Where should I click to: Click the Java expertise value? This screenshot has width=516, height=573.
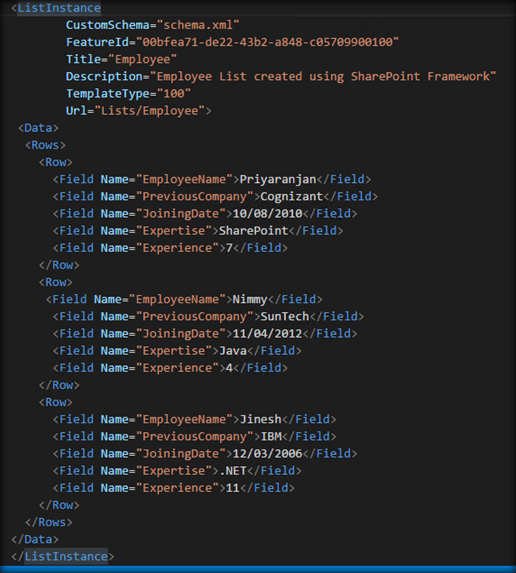pyautogui.click(x=233, y=351)
